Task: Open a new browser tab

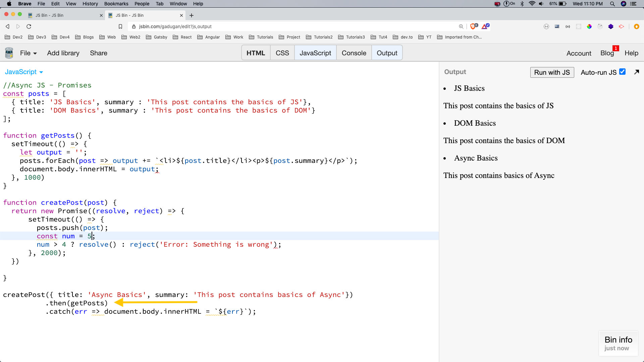Action: click(192, 15)
